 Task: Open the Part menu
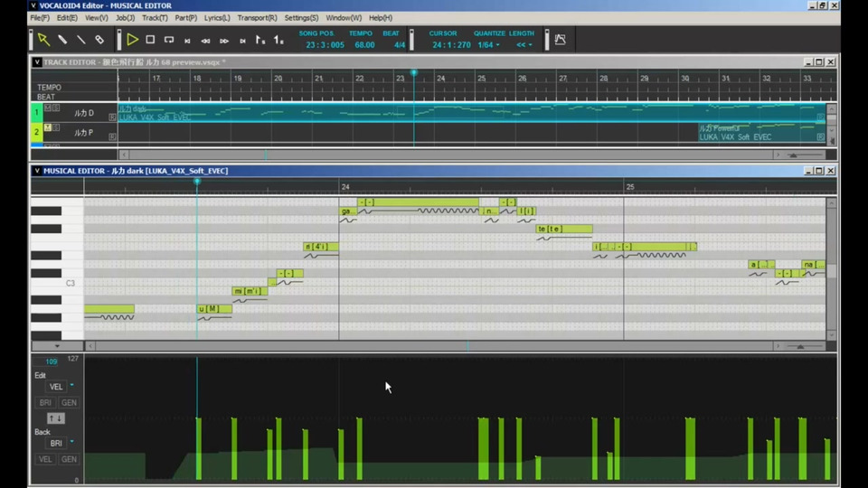pyautogui.click(x=186, y=18)
